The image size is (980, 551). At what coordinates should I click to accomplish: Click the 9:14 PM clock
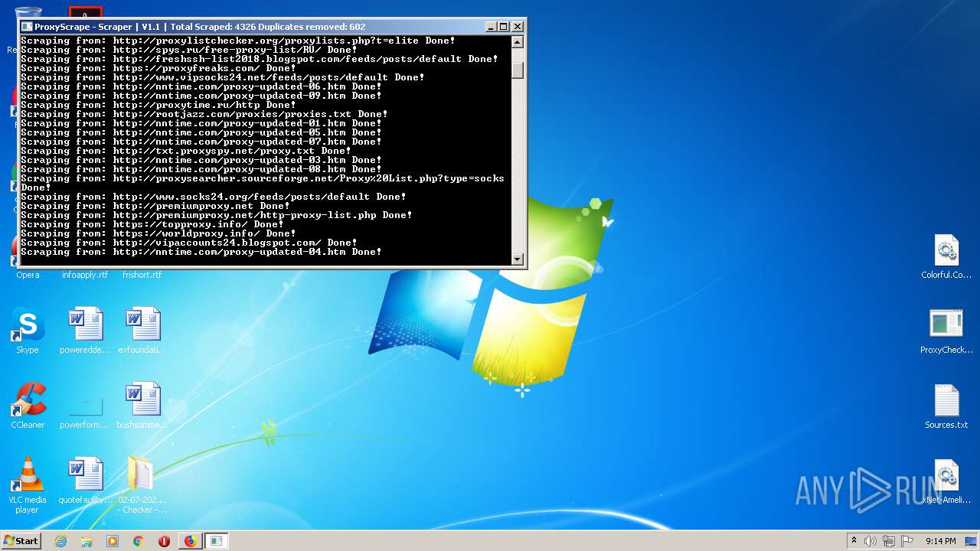pos(941,541)
